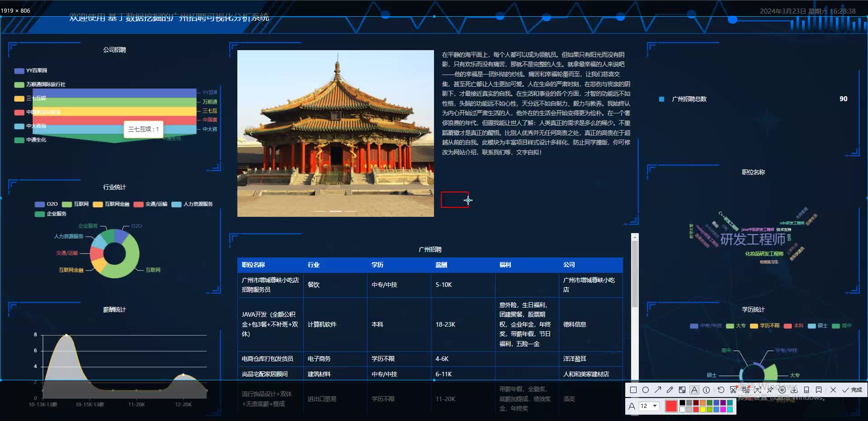Click the temple carousel image

pyautogui.click(x=335, y=133)
